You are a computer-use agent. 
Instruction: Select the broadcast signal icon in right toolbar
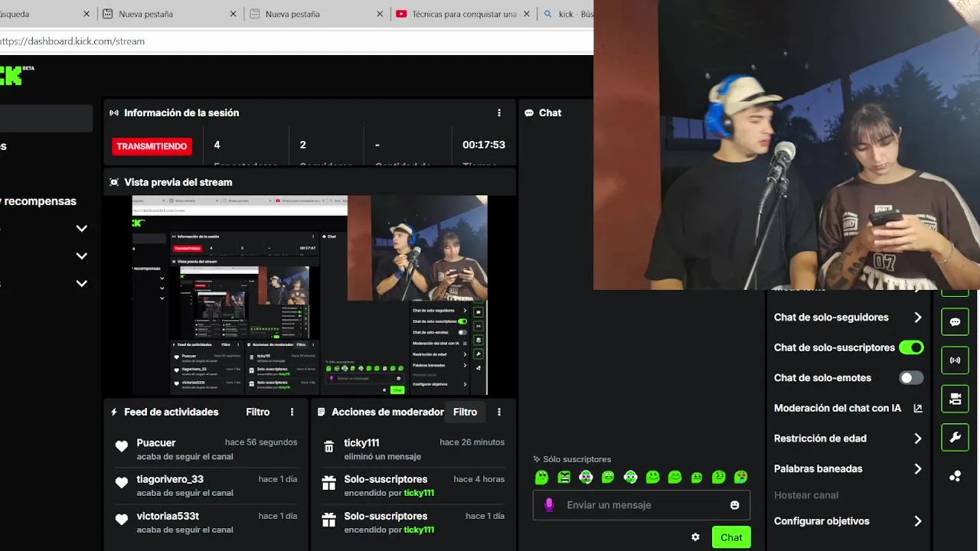pos(955,360)
